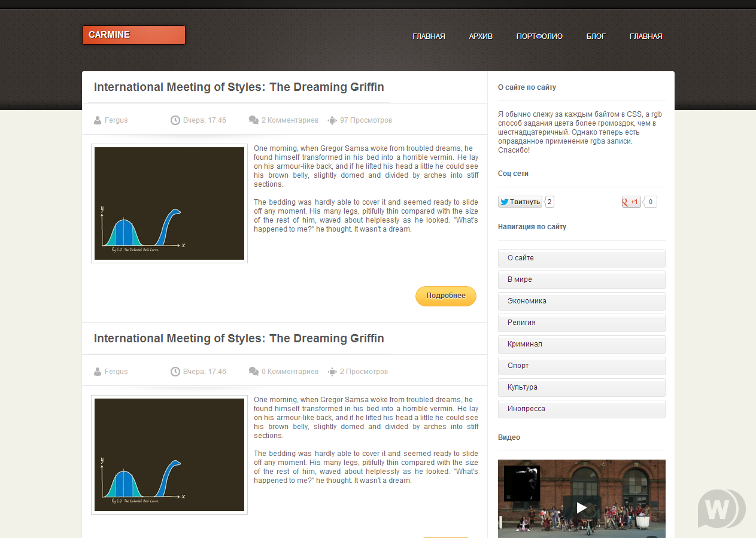Screen dimensions: 756x538
Task: Open the 0 Комментариев link
Action: [x=290, y=372]
